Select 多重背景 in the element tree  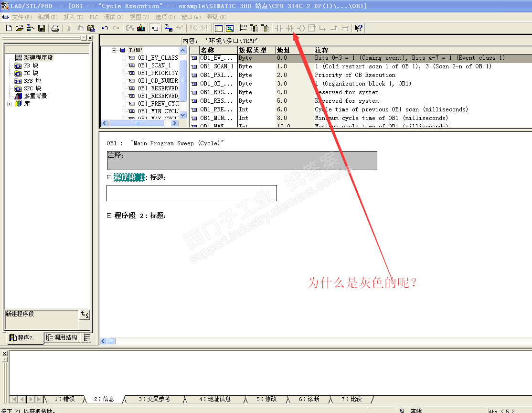pos(35,96)
